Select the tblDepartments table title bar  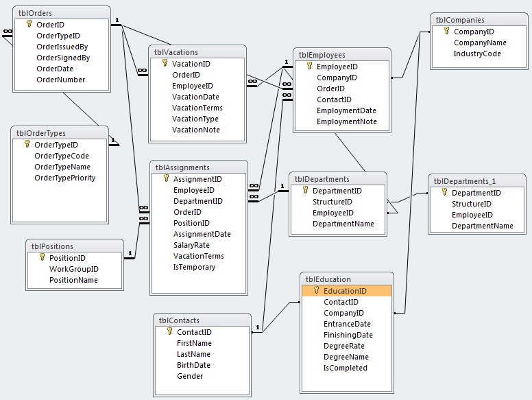[338, 179]
